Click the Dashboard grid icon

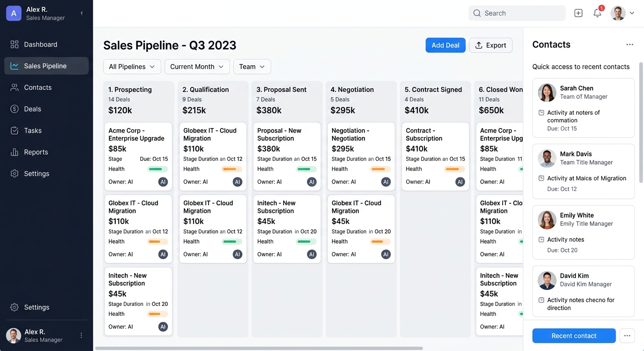click(15, 44)
